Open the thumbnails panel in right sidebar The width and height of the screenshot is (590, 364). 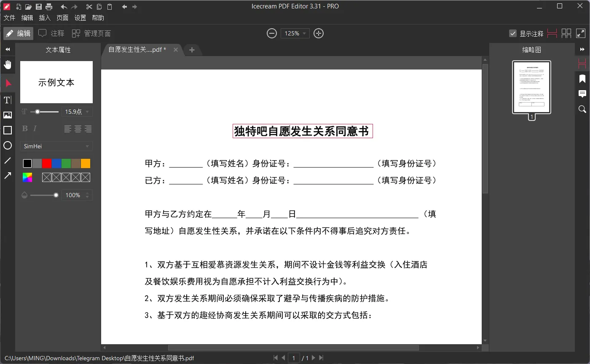(x=582, y=64)
